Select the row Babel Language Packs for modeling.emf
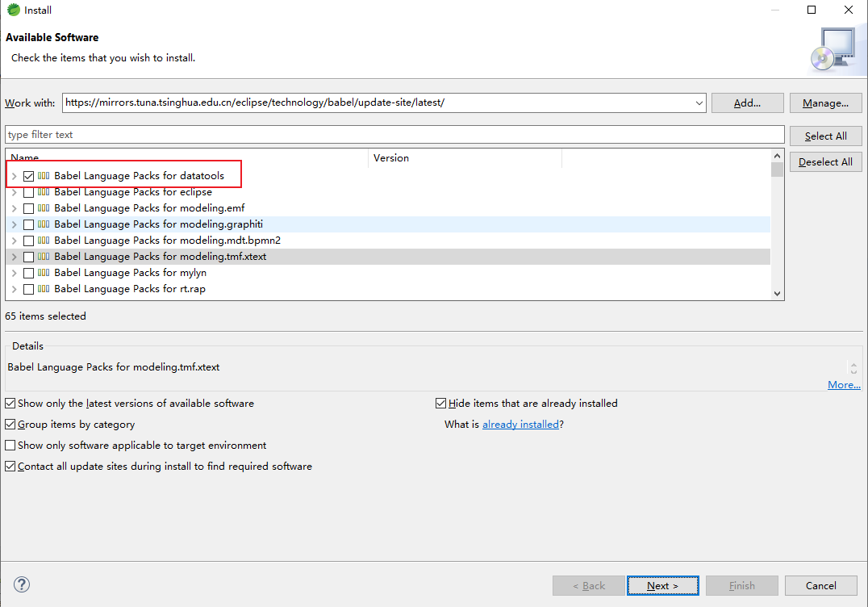 (387, 208)
